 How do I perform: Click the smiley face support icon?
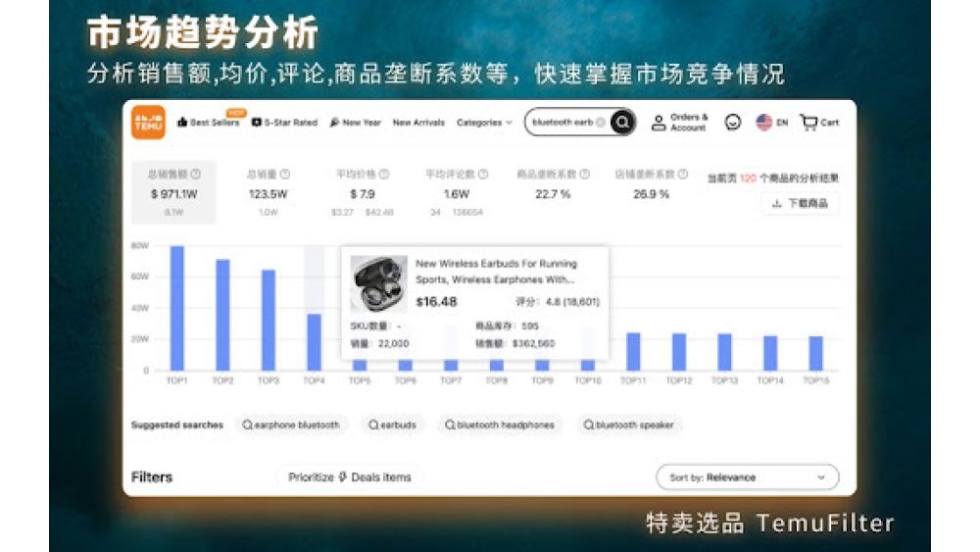click(x=732, y=123)
